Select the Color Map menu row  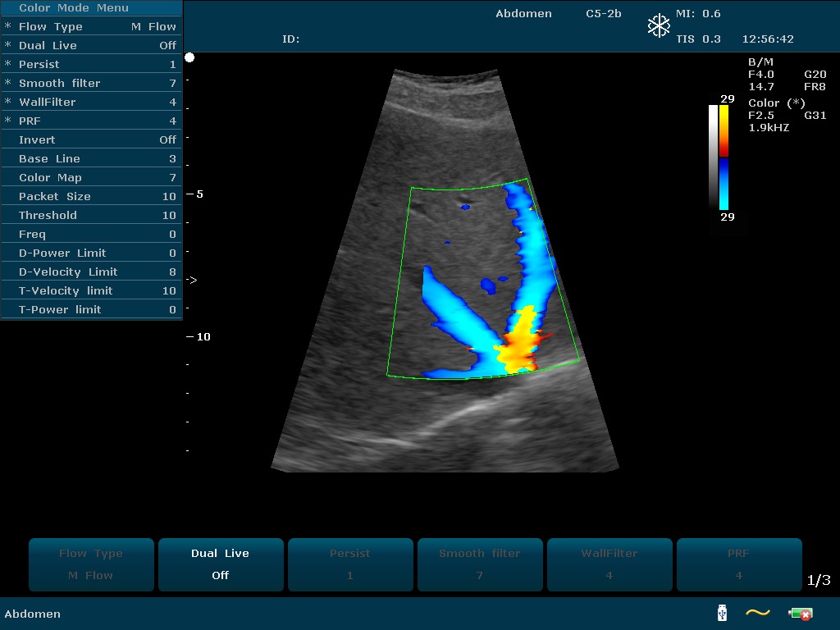[90, 177]
